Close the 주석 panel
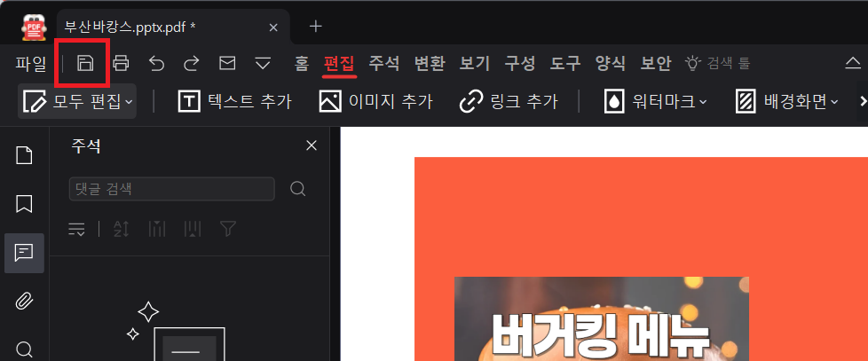Image resolution: width=868 pixels, height=361 pixels. coord(312,145)
